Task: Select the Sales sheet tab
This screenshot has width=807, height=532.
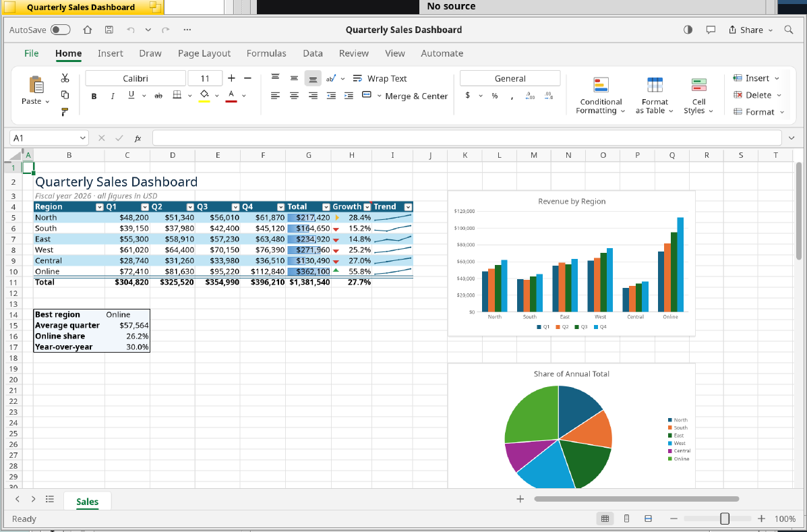Action: (x=88, y=502)
